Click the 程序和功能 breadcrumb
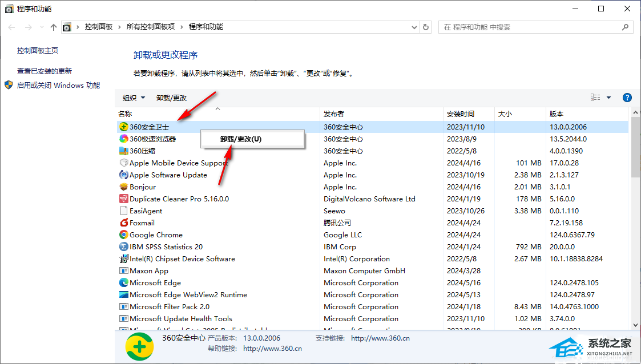641x364 pixels. point(206,27)
